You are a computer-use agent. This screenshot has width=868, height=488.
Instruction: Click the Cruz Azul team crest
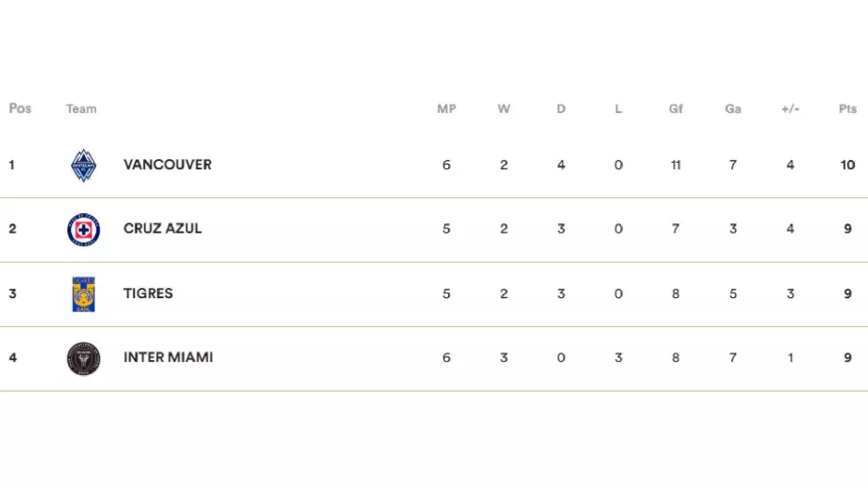point(83,229)
